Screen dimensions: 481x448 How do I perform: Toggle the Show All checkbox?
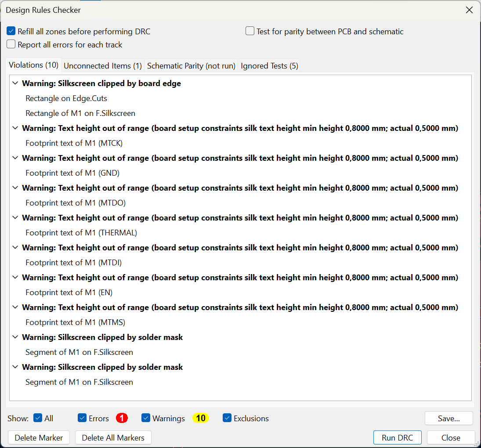click(38, 418)
